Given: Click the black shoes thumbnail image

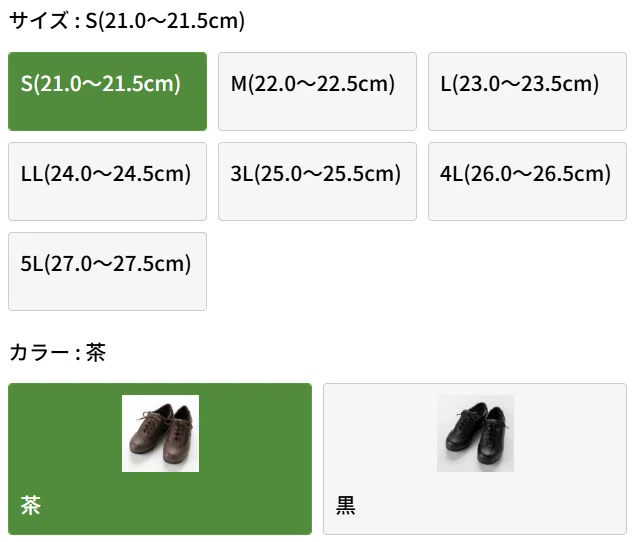Looking at the screenshot, I should coord(475,433).
